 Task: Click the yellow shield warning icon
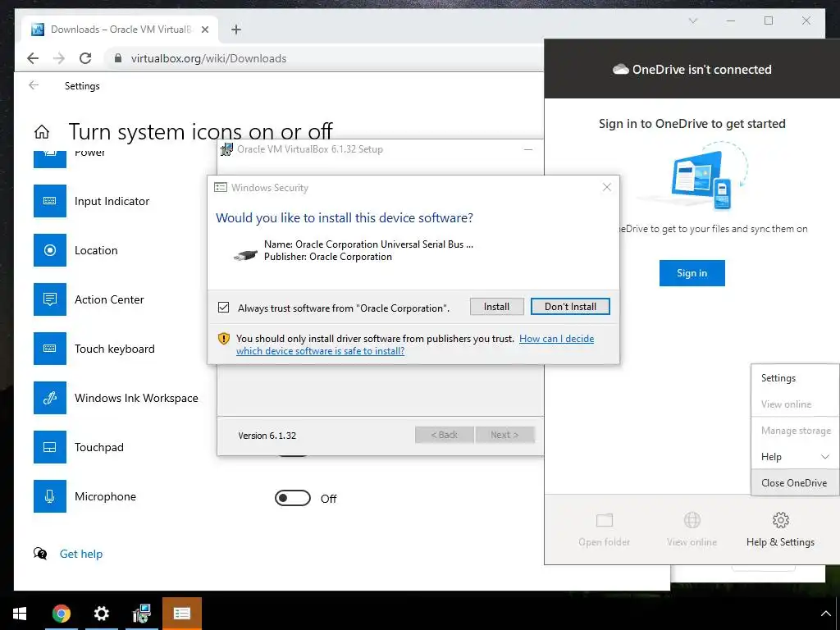tap(223, 339)
